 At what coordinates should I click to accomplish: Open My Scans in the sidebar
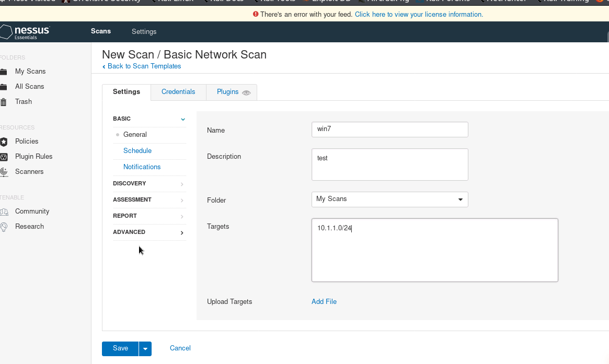click(30, 72)
